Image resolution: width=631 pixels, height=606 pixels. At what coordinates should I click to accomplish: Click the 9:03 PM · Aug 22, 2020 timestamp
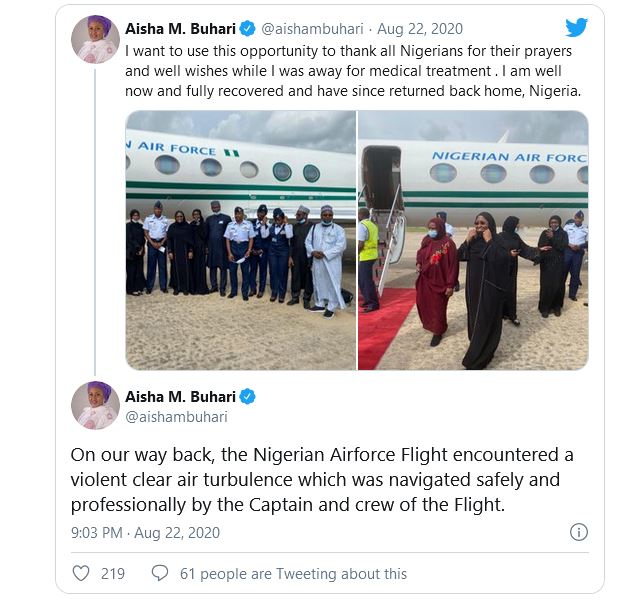[145, 533]
